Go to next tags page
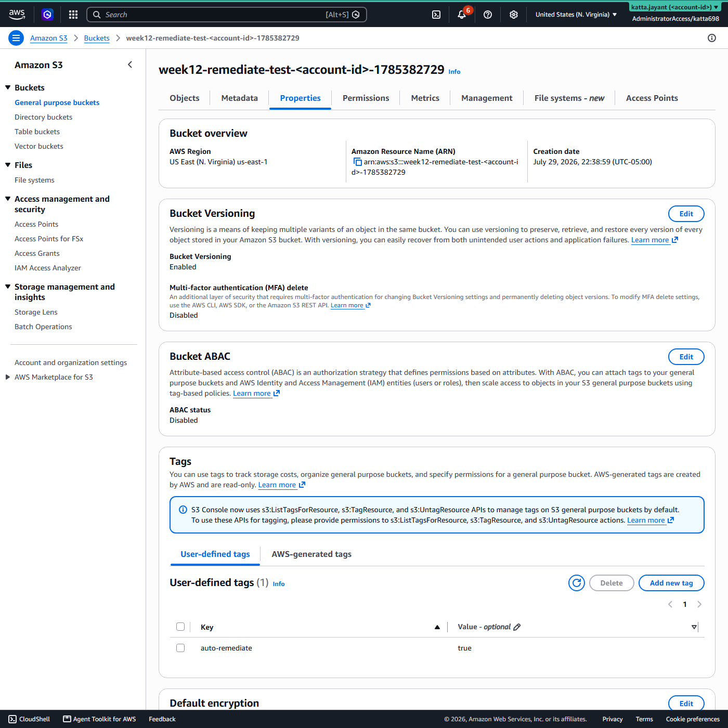The image size is (728, 728). point(699,604)
